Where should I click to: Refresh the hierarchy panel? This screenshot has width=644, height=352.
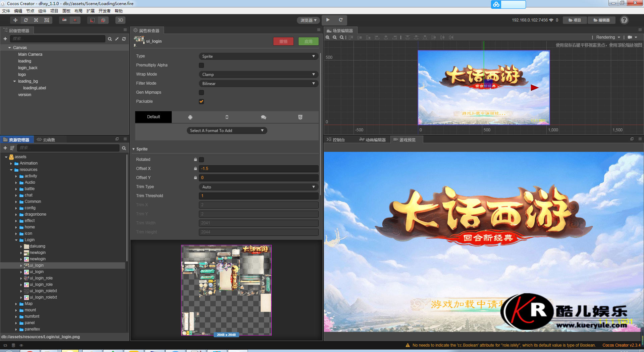coord(124,39)
